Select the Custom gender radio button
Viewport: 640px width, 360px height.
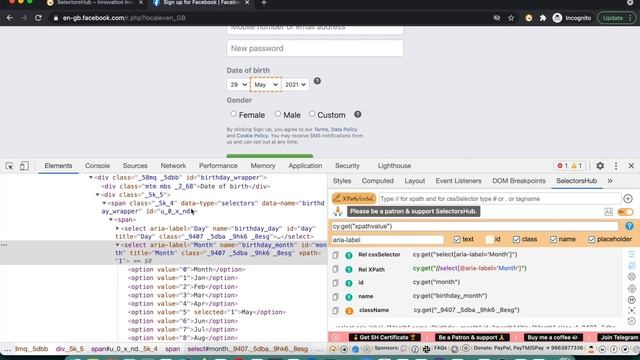[x=312, y=114]
